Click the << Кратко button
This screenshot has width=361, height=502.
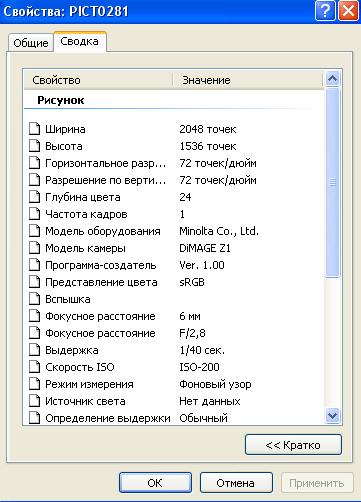tap(293, 445)
